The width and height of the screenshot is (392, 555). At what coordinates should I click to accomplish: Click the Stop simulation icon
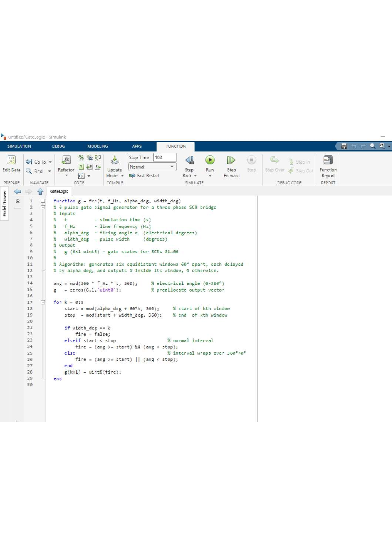251,160
